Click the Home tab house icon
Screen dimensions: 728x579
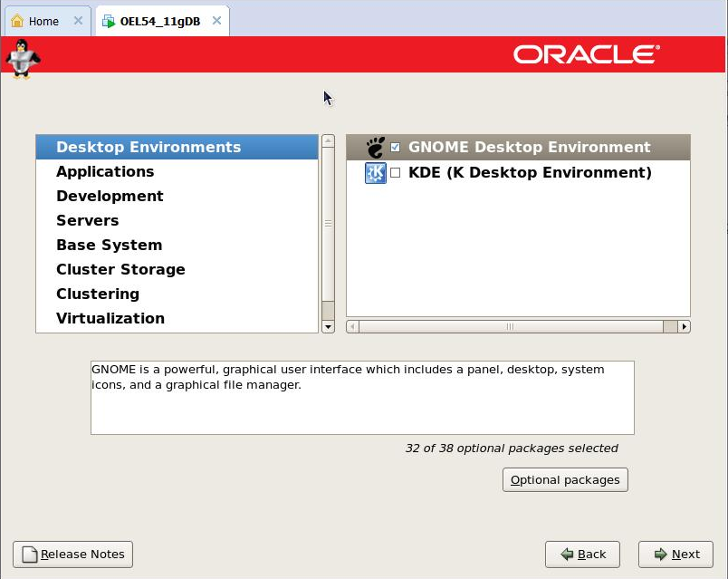pyautogui.click(x=17, y=21)
